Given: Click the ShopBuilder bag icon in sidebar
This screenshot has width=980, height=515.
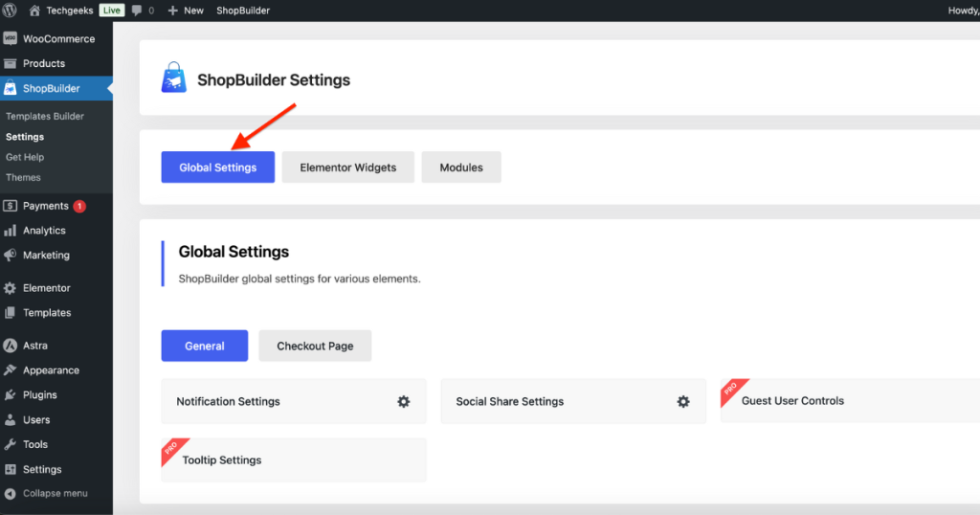Looking at the screenshot, I should (x=10, y=88).
